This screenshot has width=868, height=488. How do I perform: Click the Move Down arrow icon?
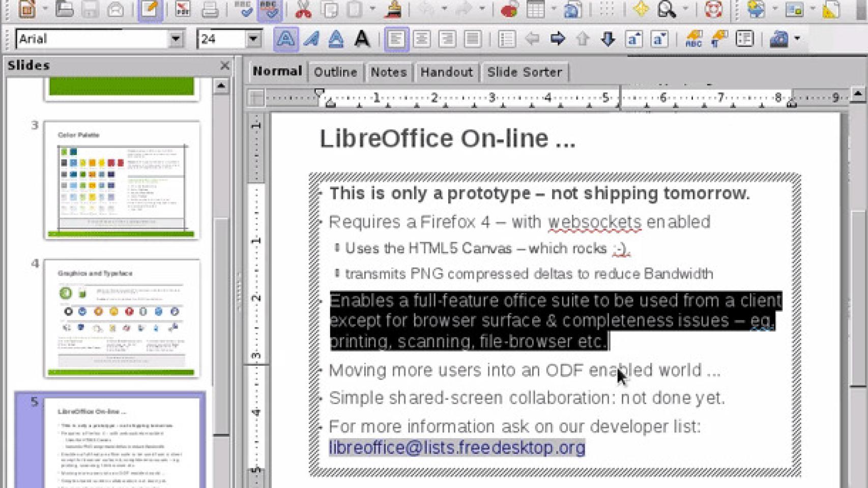click(x=609, y=39)
